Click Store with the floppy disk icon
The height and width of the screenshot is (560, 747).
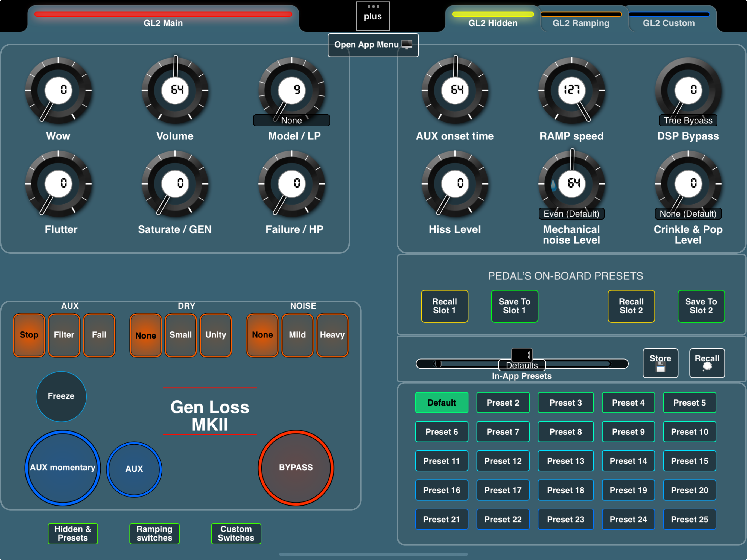pyautogui.click(x=660, y=363)
